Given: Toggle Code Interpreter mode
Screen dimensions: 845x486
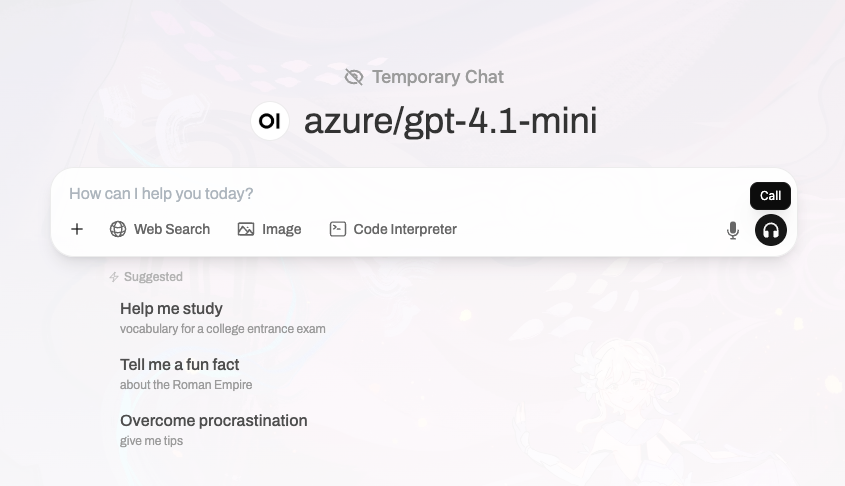Looking at the screenshot, I should [x=393, y=229].
